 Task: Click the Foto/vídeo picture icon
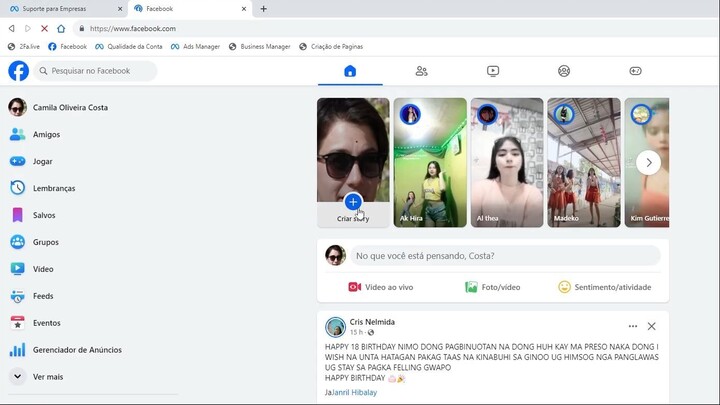471,287
